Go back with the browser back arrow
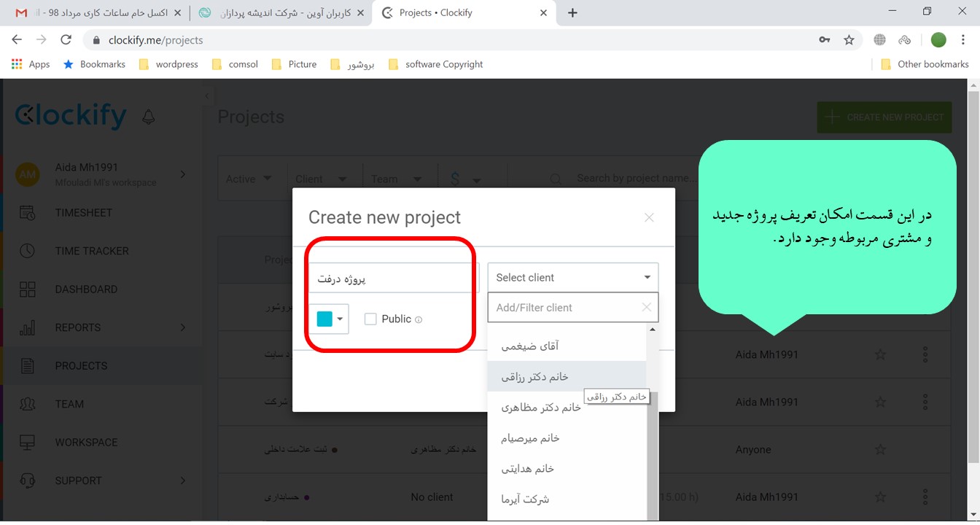Screen dimensions: 980x525 [x=17, y=40]
